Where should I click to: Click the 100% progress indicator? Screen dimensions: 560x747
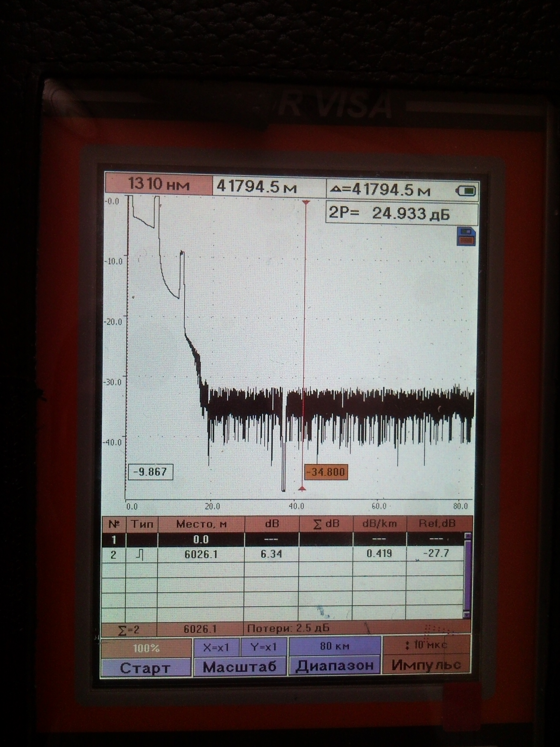146,648
